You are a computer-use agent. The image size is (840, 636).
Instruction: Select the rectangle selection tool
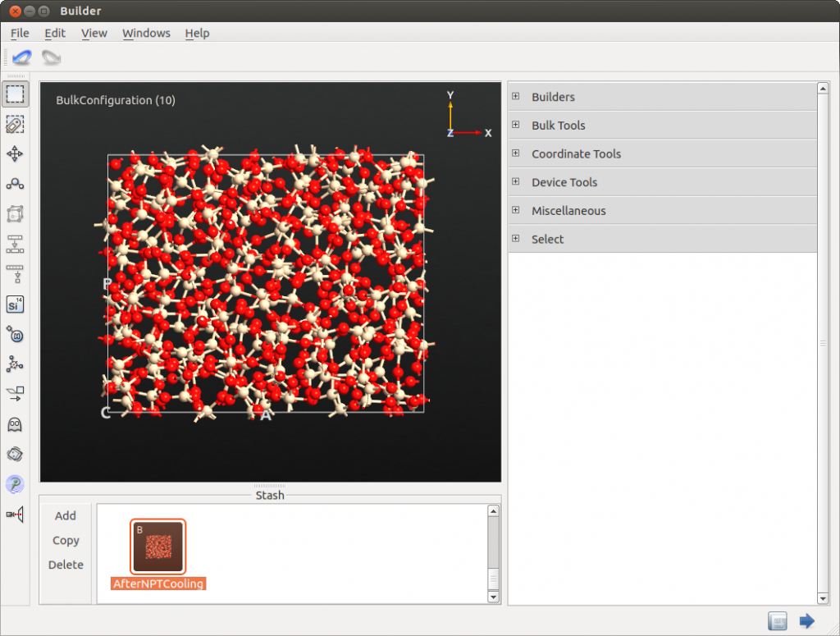(x=15, y=94)
